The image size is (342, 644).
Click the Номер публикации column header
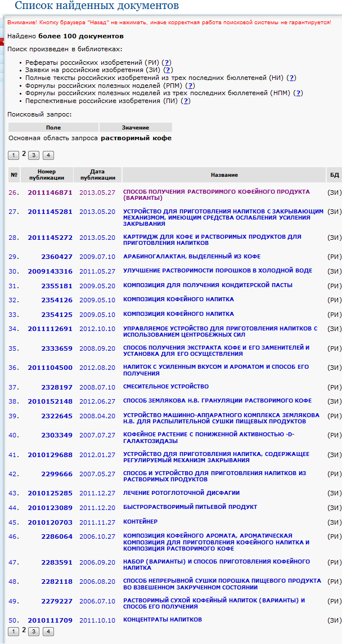(x=47, y=175)
